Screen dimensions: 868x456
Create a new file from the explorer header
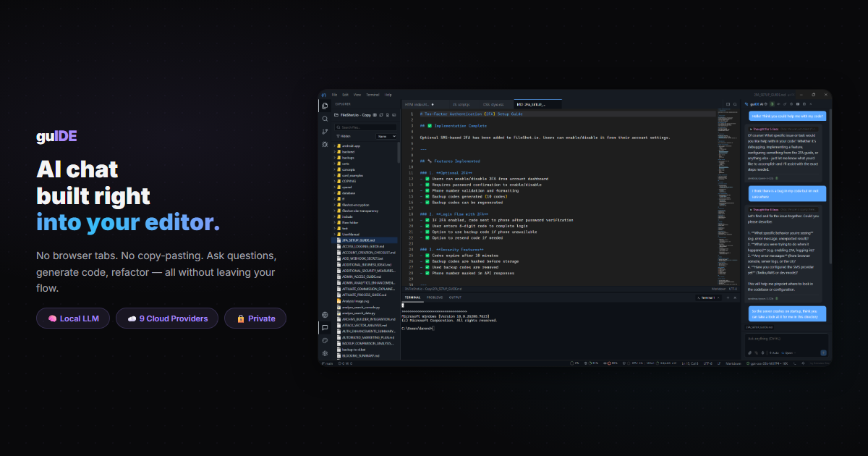(x=388, y=115)
